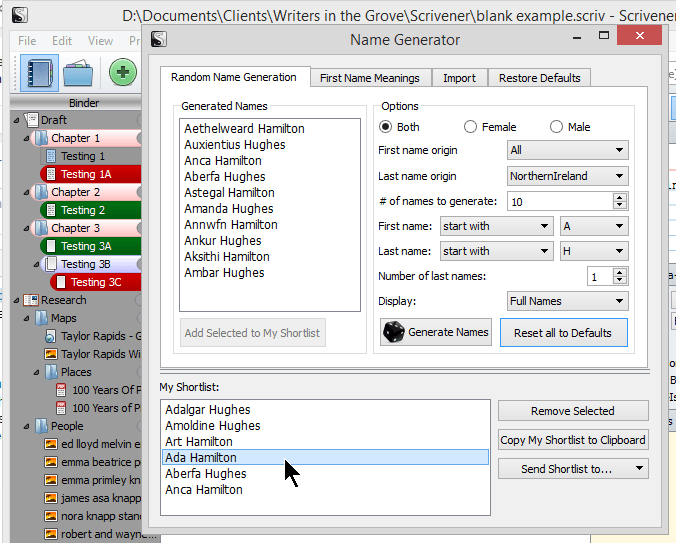The image size is (676, 543).
Task: Click the Draft folder icon in Binder
Action: (31, 119)
